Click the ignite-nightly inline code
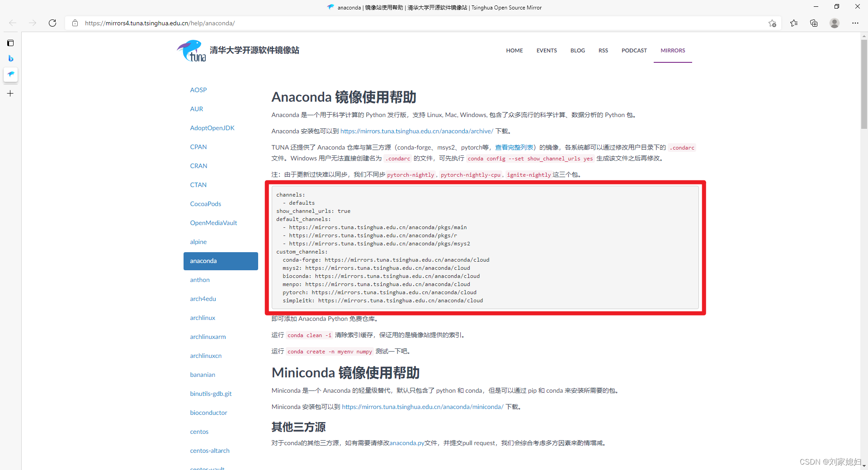The image size is (868, 470). coord(528,175)
